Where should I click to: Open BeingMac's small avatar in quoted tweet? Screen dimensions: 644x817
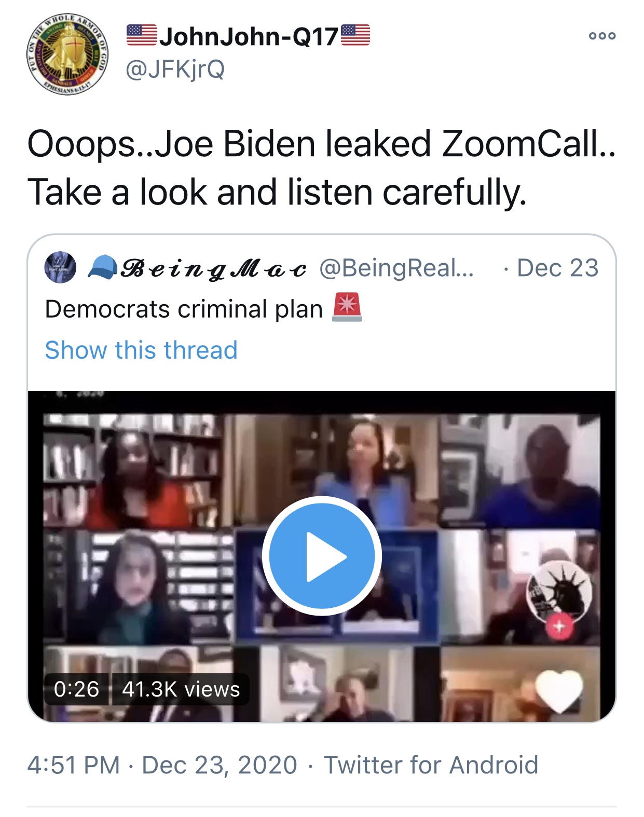click(61, 268)
